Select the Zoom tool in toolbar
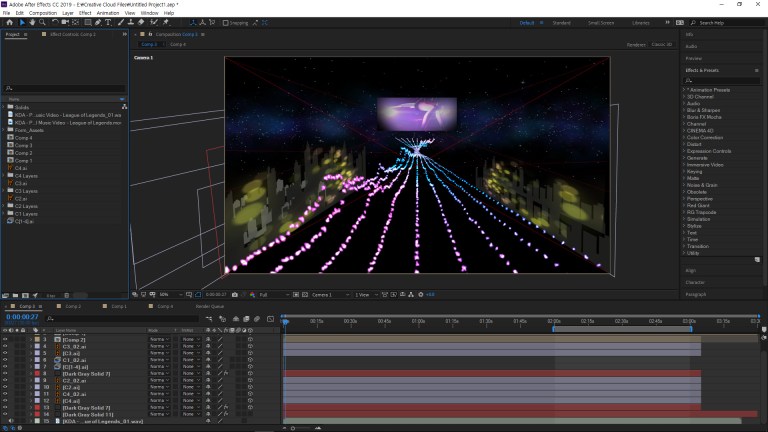Image resolution: width=768 pixels, height=432 pixels. [41, 22]
